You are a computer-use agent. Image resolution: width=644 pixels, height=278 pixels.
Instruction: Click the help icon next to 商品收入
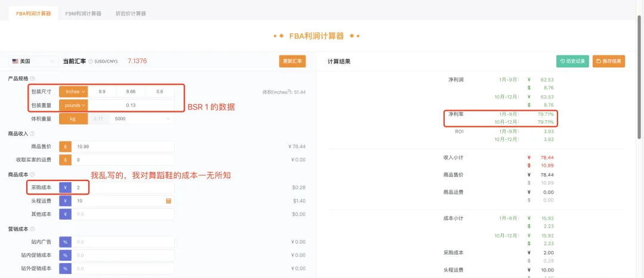(32, 134)
